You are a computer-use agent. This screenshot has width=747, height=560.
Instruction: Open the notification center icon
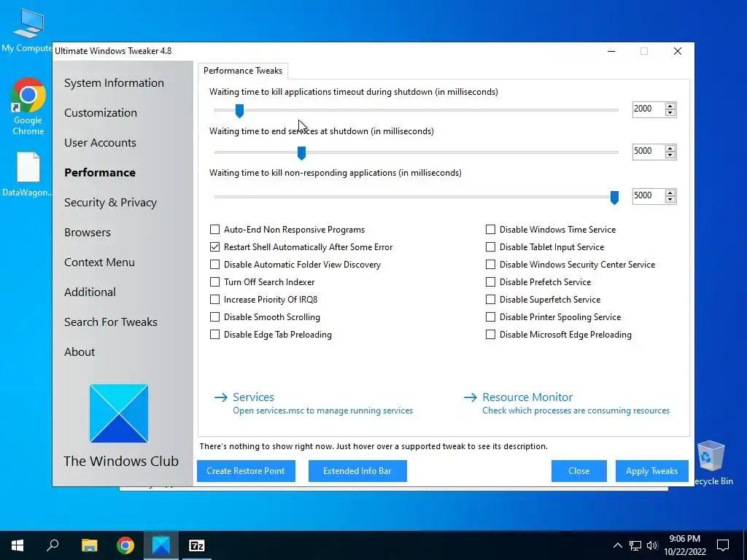723,545
